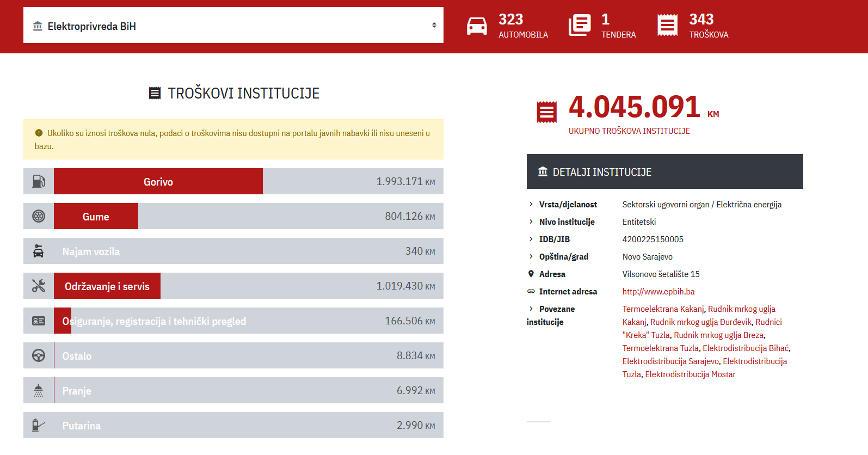Click the documents icon beside 1 Tendera
The height and width of the screenshot is (455, 868).
coord(580,26)
